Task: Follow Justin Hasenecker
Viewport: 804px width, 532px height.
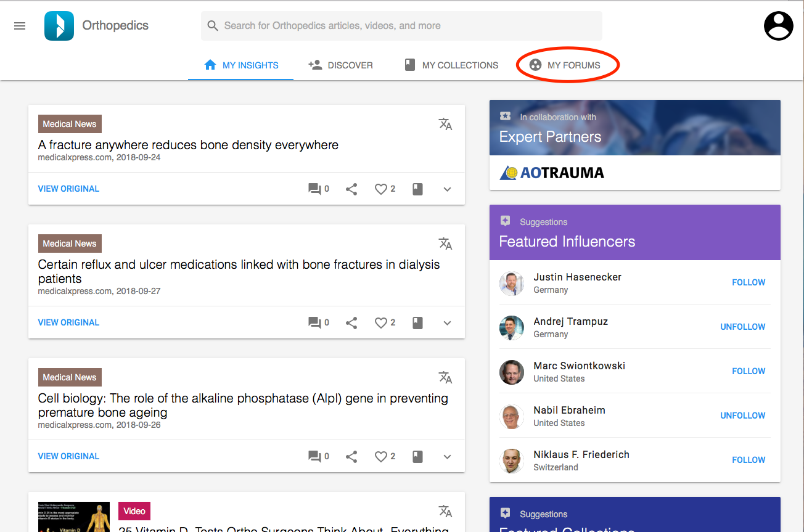Action: (x=749, y=282)
